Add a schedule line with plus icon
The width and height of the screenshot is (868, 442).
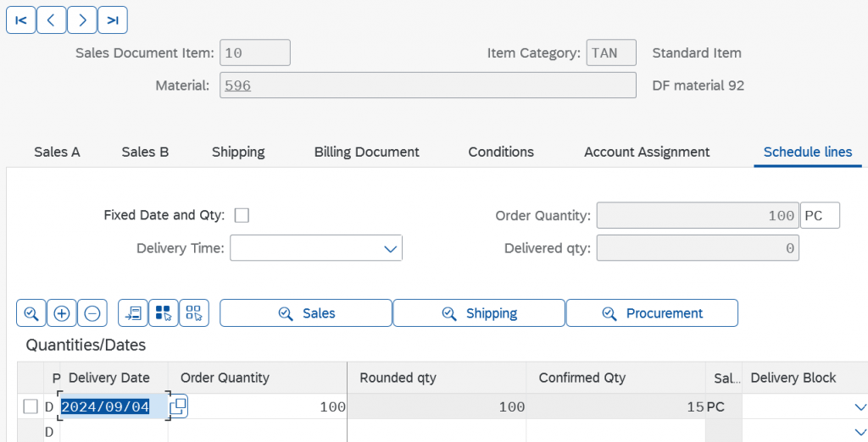point(61,313)
